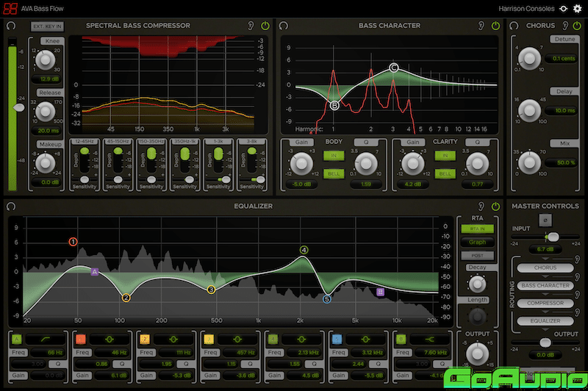Click Chorus Detune knob

pyautogui.click(x=529, y=59)
